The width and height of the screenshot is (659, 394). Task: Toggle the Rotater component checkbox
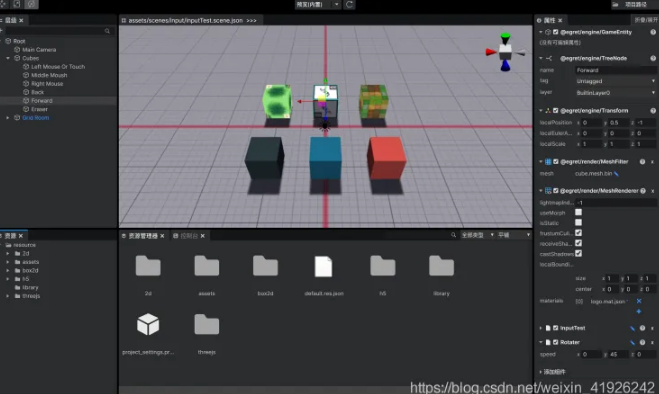pyautogui.click(x=556, y=342)
